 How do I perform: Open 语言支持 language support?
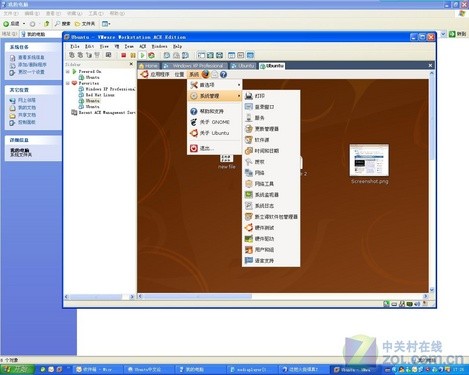(x=271, y=261)
